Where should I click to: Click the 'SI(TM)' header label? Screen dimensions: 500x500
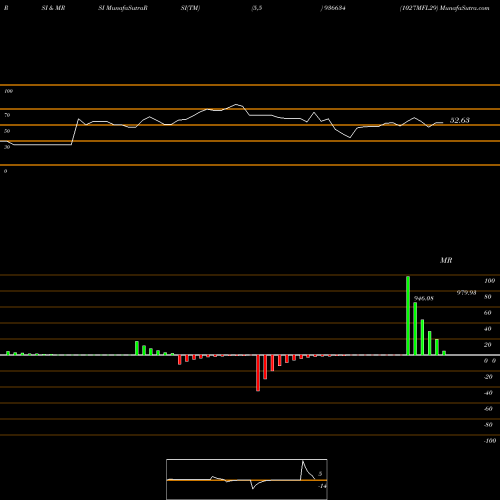[x=190, y=8]
